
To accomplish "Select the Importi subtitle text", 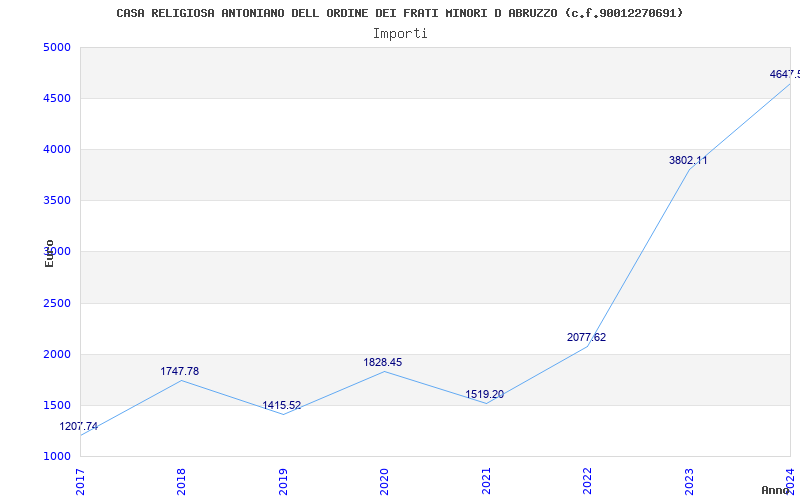I will point(400,33).
